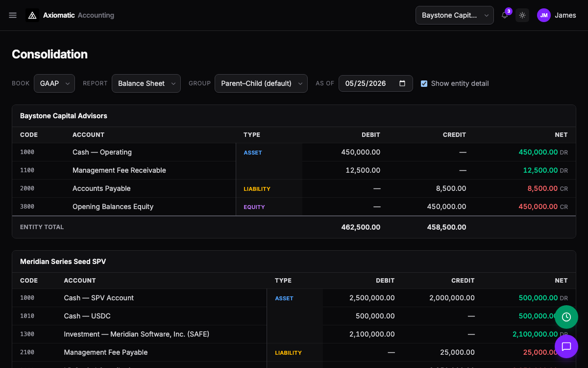This screenshot has width=588, height=368.
Task: Select Investment — Meridian Software, Inc. (SAFE) row
Action: coord(294,334)
